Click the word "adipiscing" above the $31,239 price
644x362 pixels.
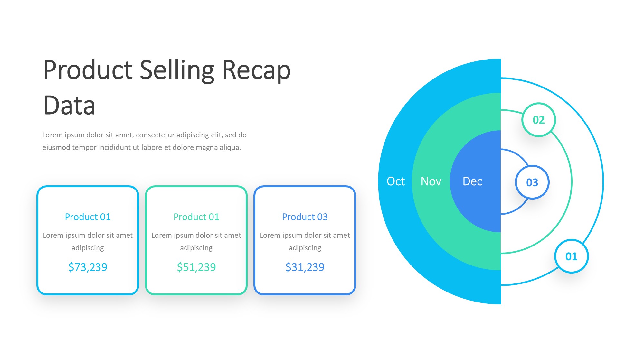(305, 248)
